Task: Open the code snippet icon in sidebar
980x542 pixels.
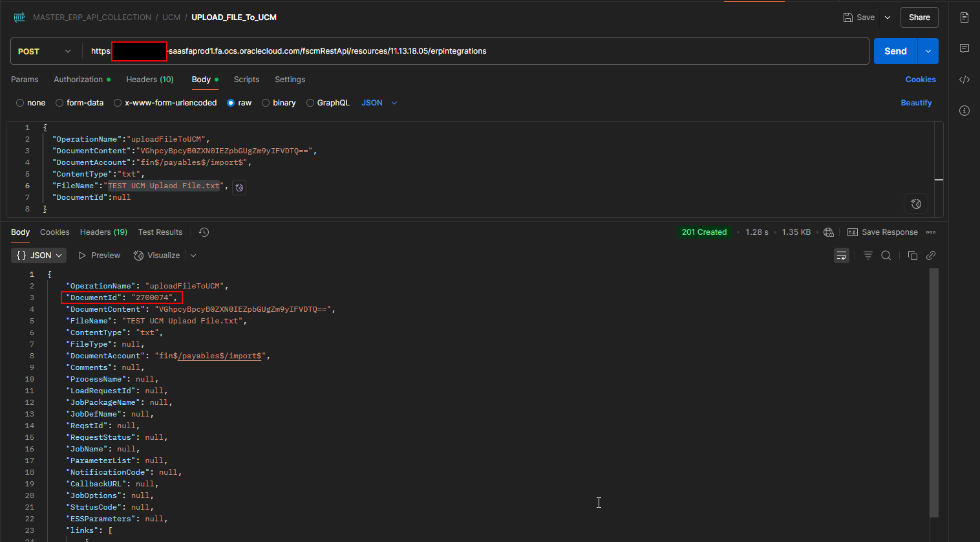Action: [964, 80]
